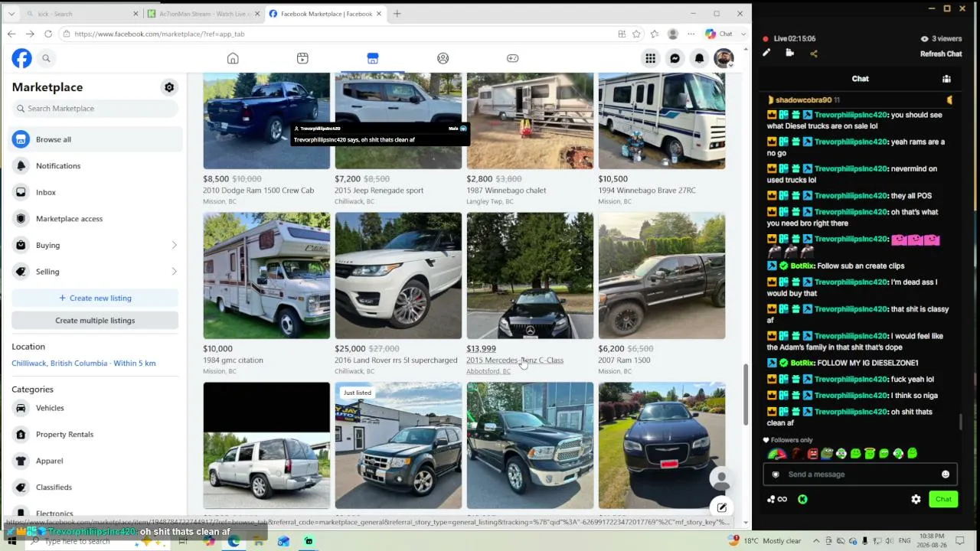The image size is (980, 551).
Task: Open the Vehicles category
Action: 95,408
